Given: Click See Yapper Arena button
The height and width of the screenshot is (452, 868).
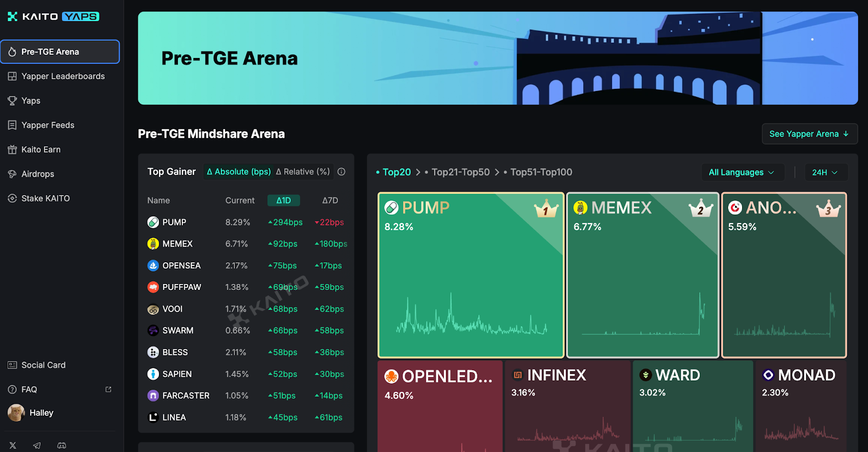Looking at the screenshot, I should (809, 134).
